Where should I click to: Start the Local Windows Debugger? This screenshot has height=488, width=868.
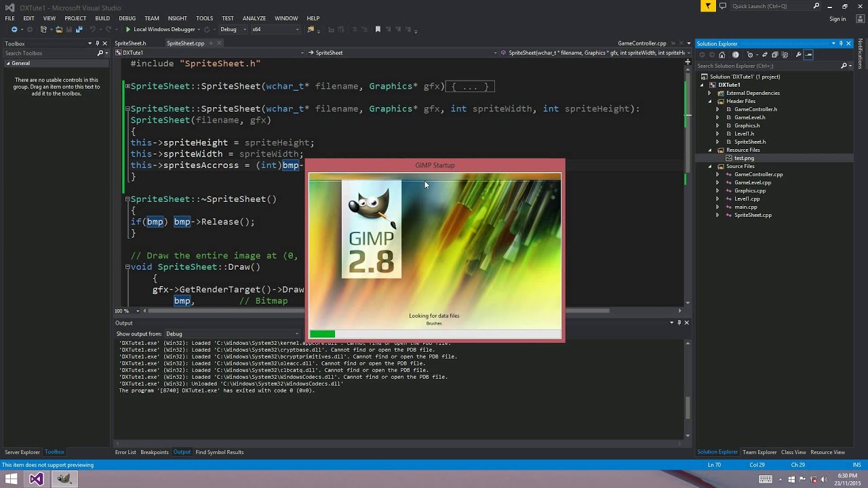[160, 29]
